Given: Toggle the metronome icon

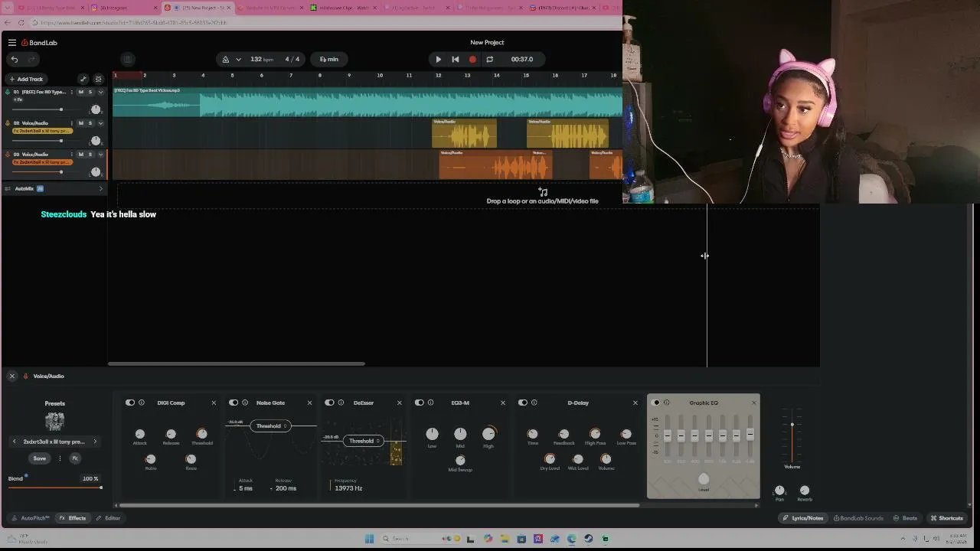Looking at the screenshot, I should [225, 59].
